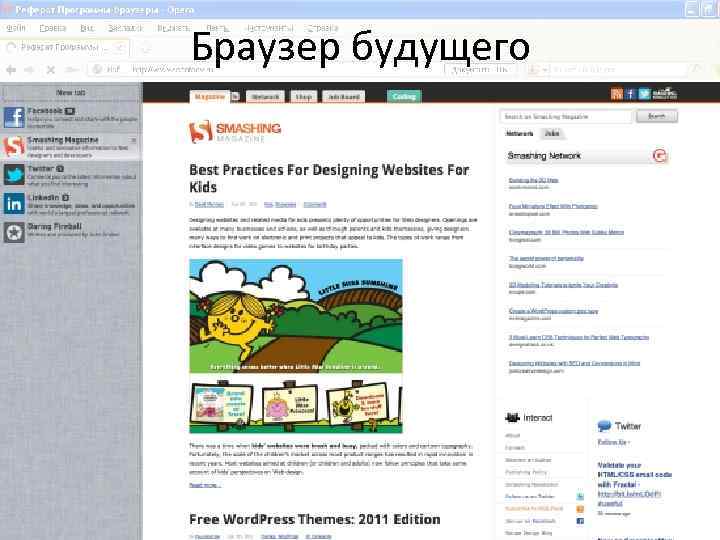Click the Follow Us link under Twitter
This screenshot has width=720, height=540.
(x=613, y=442)
